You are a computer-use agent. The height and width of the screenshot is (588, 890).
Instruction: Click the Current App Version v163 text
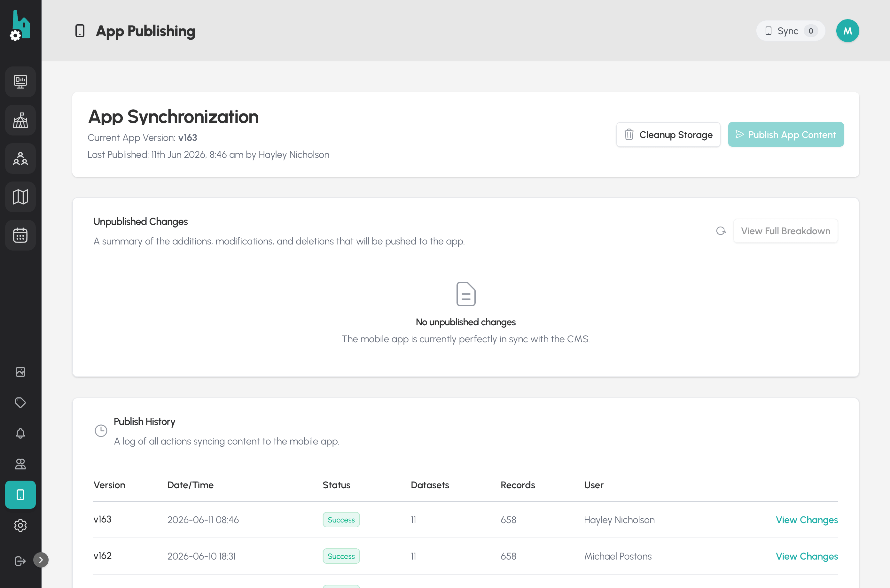142,138
